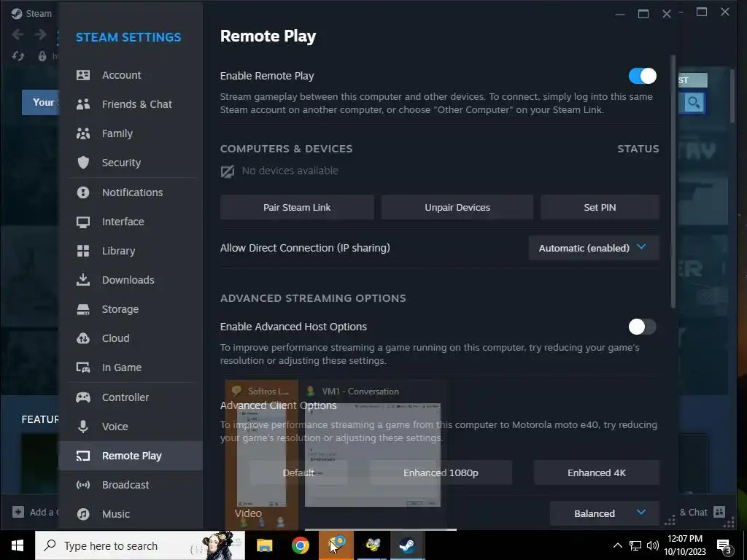
Task: Click the Add a Game plus icon
Action: (18, 512)
